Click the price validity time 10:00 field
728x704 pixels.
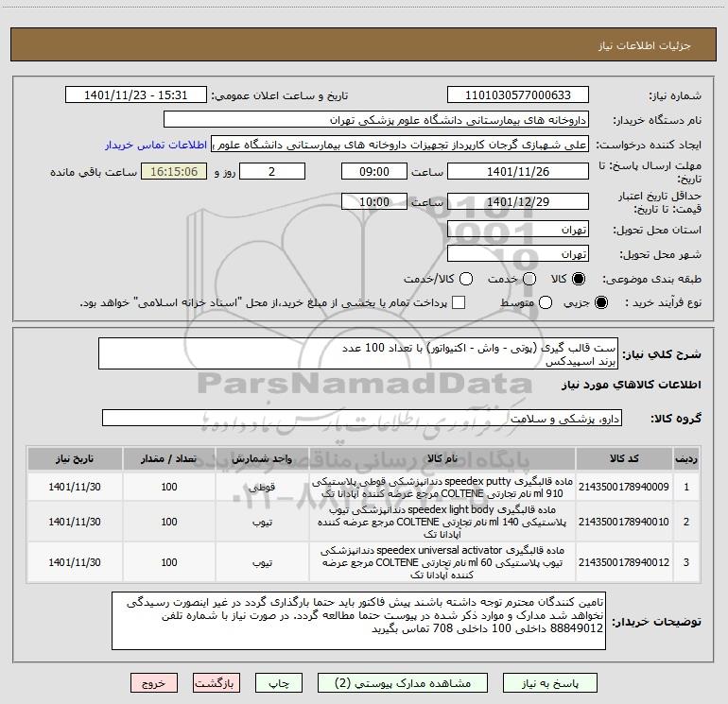[x=374, y=202]
